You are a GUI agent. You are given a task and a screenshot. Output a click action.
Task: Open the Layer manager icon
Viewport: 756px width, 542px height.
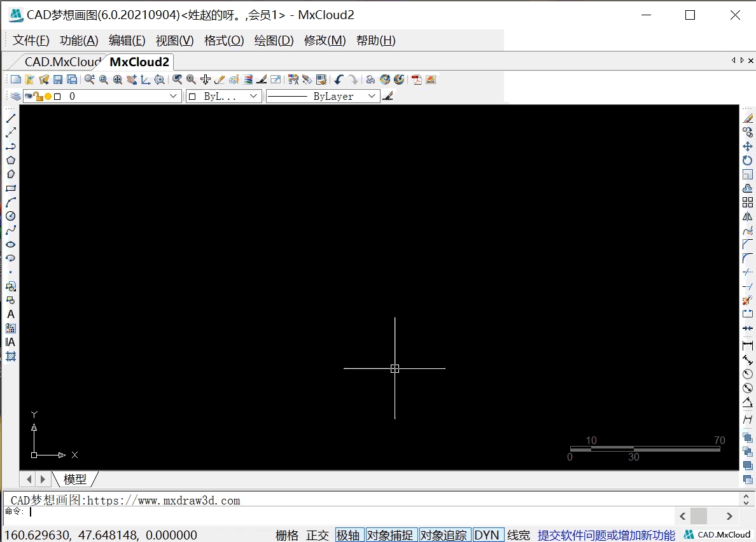click(x=15, y=96)
